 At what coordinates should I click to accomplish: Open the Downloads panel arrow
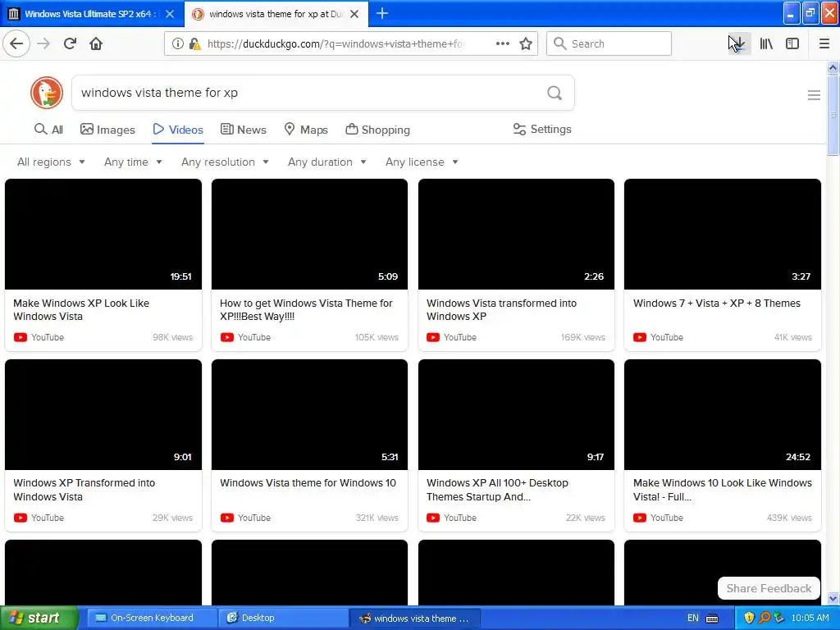click(x=739, y=43)
